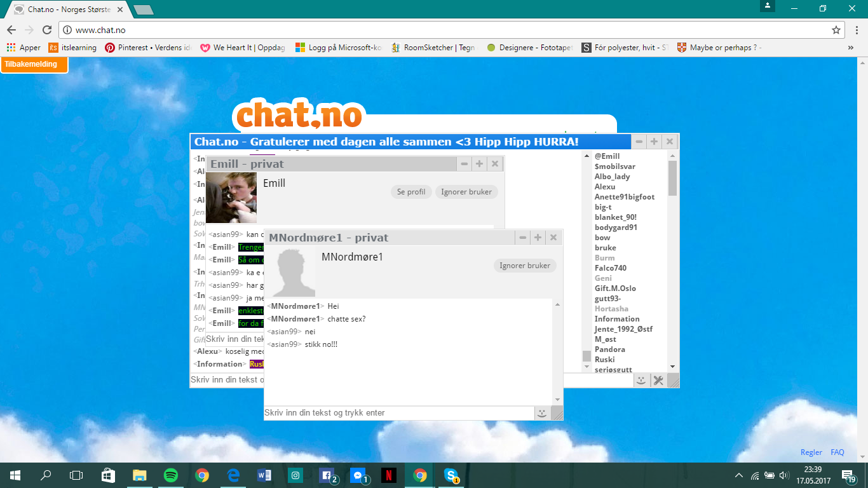Screen dimensions: 868x488
Task: Launch Netflix from the taskbar
Action: 389,475
